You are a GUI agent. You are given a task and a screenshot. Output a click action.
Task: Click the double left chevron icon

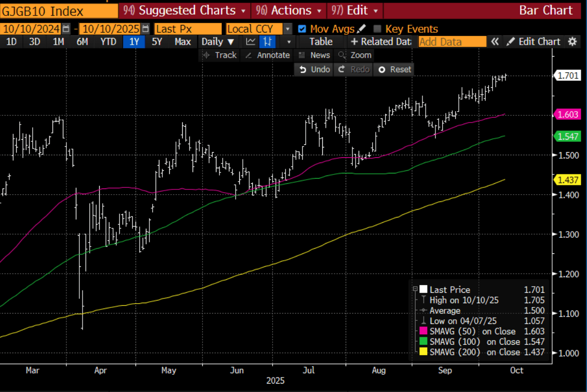click(x=495, y=42)
